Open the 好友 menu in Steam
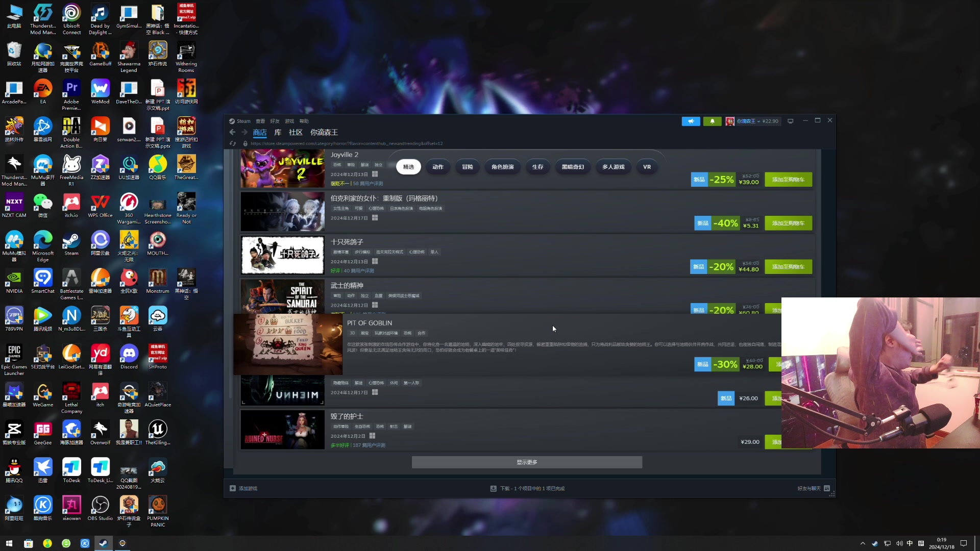 [x=275, y=121]
